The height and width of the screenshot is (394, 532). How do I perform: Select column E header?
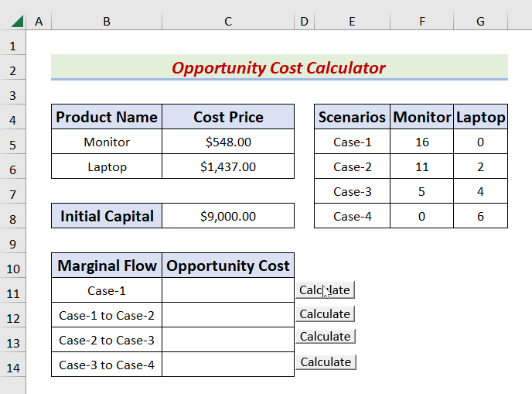352,22
